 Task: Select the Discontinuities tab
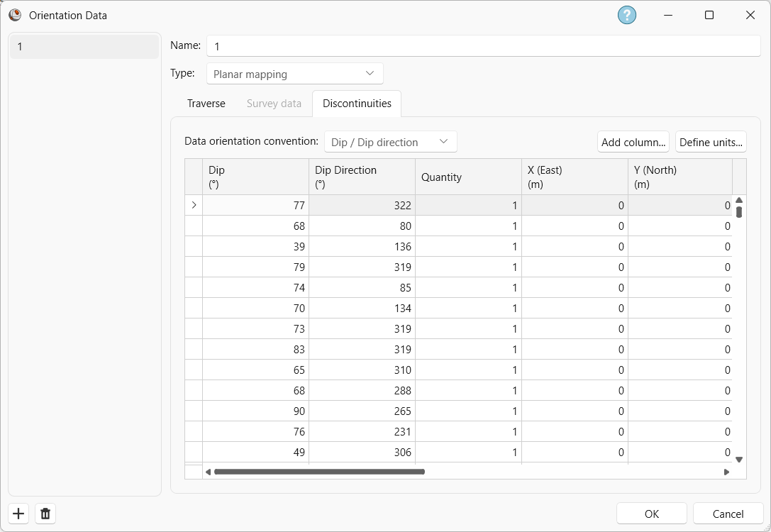[357, 104]
